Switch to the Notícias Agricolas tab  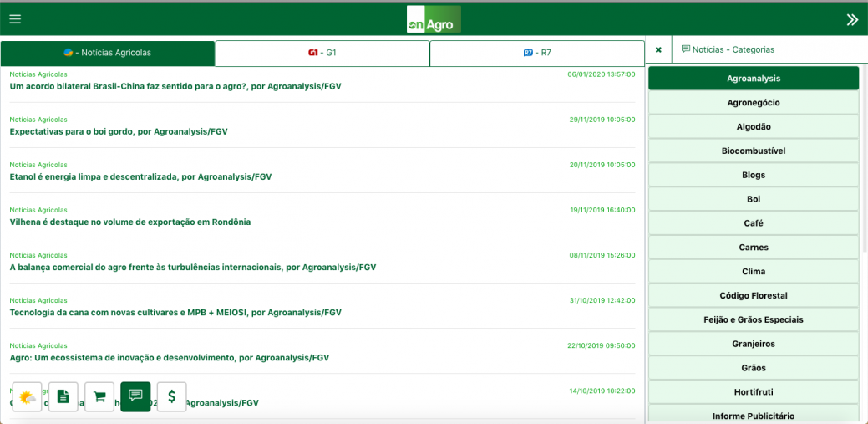108,54
